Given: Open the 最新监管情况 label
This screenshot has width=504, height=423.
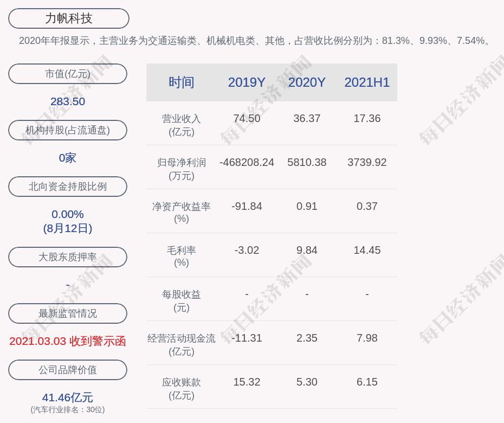Looking at the screenshot, I should (68, 313).
